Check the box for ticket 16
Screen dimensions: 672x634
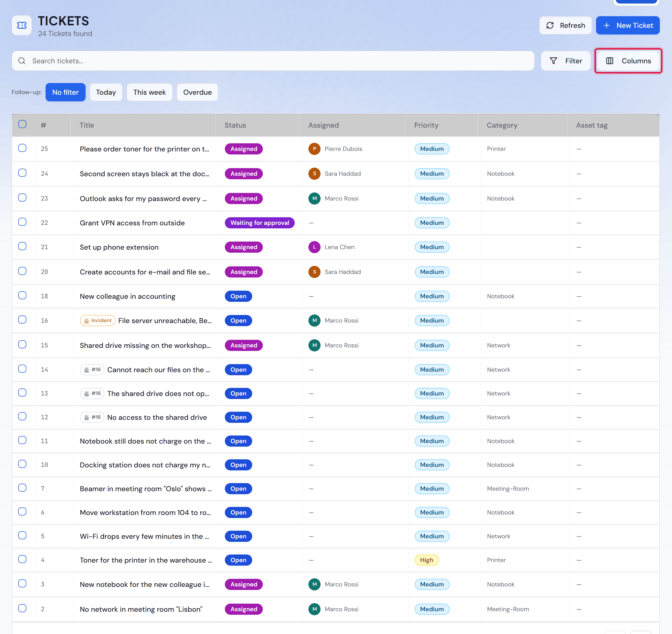pos(22,319)
